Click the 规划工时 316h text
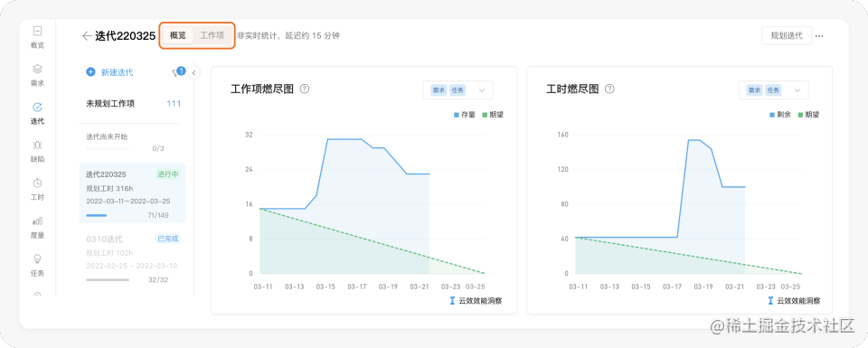Screen dimensions: 868x348 (108, 188)
